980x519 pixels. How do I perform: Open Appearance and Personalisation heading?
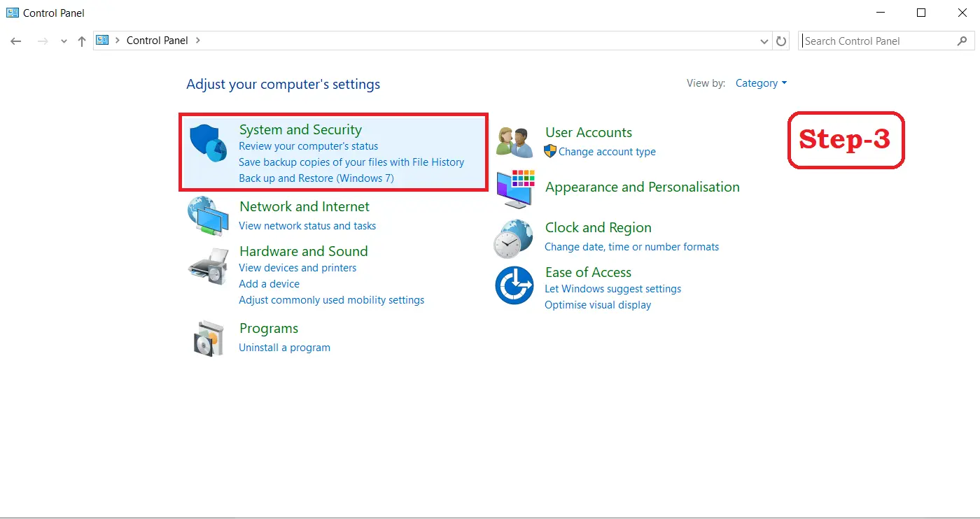(x=643, y=187)
